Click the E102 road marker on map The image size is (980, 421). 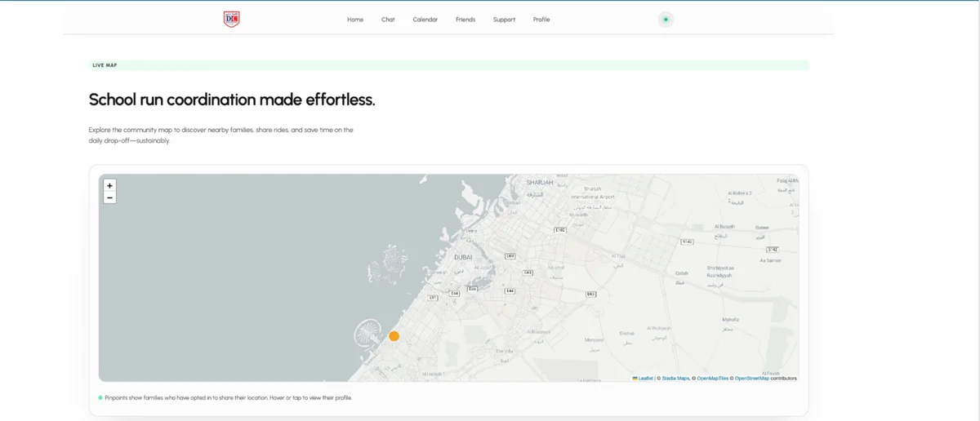click(559, 230)
